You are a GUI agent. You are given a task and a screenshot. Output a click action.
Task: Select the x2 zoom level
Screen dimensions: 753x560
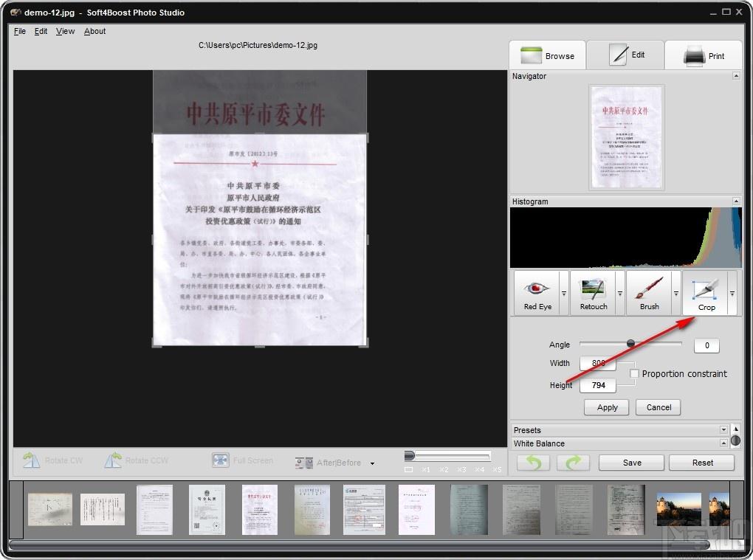pos(444,469)
